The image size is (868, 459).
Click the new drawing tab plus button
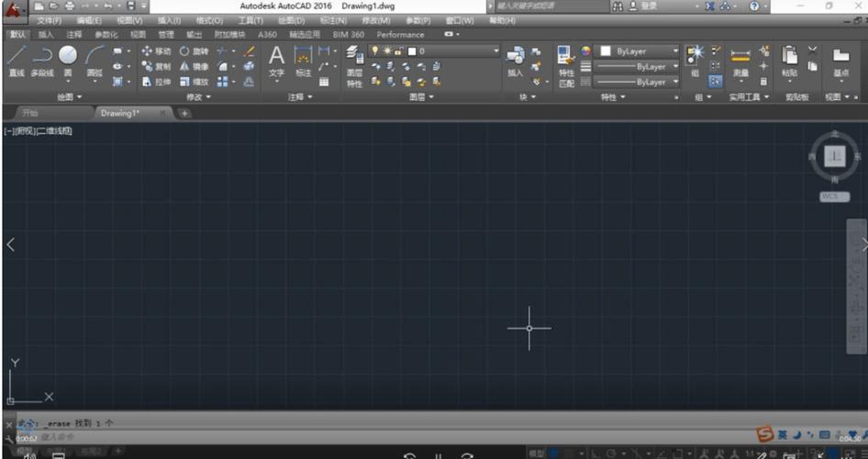pyautogui.click(x=184, y=113)
